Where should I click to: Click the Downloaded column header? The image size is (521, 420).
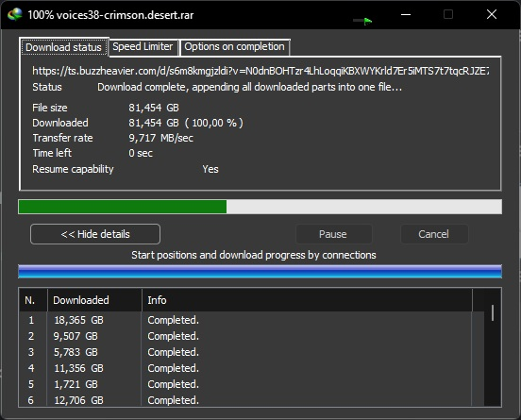coord(94,300)
